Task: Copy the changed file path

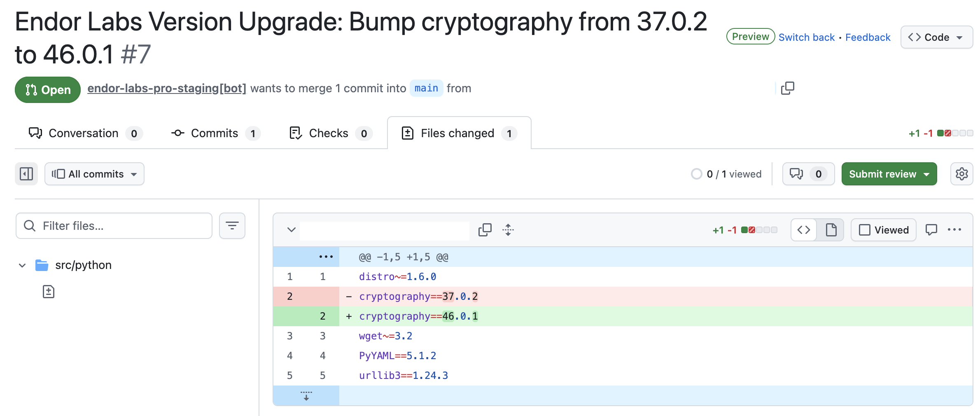Action: 485,230
